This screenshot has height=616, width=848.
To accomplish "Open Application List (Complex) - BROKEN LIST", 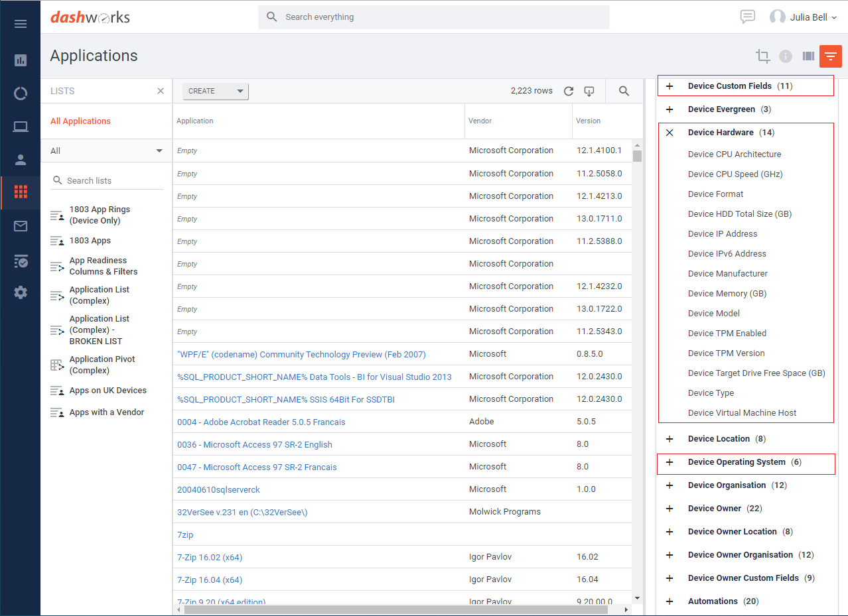I will tap(100, 330).
